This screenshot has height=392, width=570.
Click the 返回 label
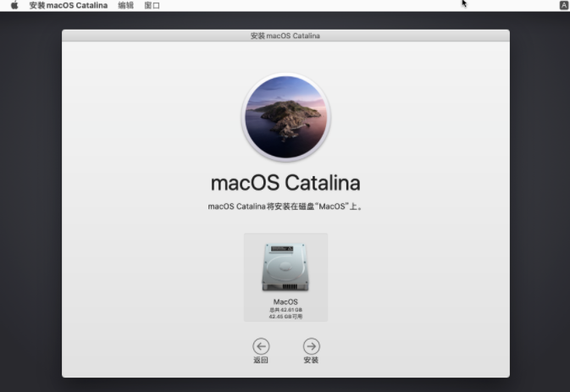(x=261, y=360)
